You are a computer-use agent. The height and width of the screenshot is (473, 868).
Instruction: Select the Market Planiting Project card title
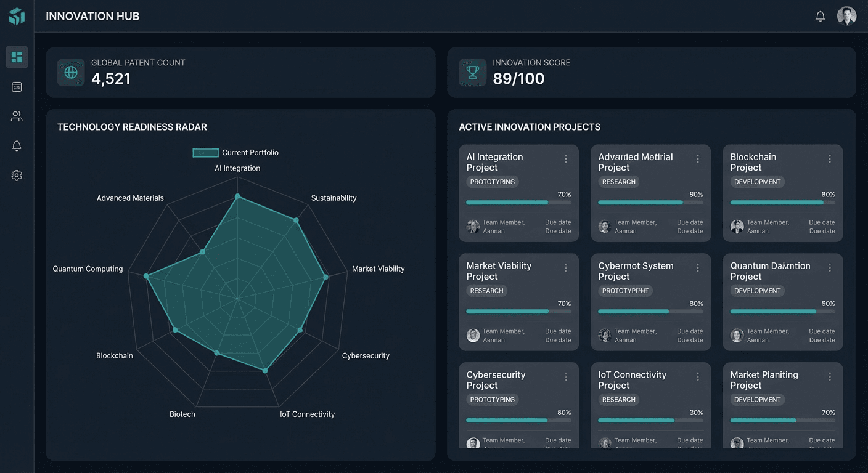click(x=764, y=380)
